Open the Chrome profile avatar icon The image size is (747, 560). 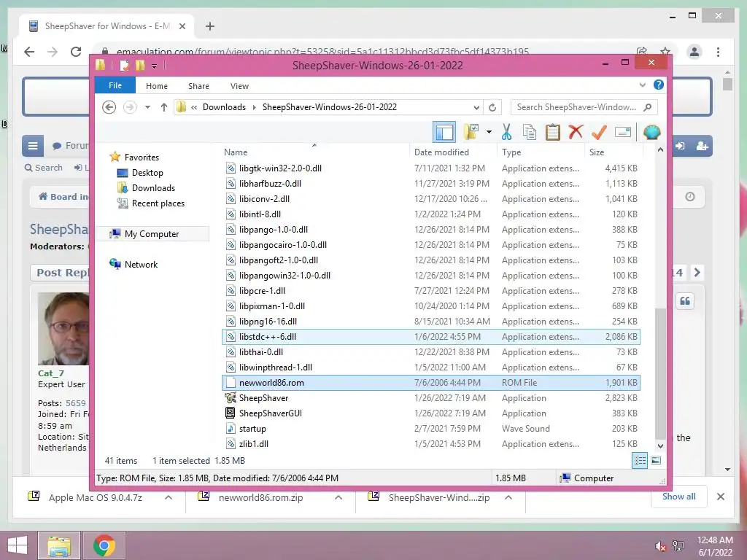click(694, 52)
